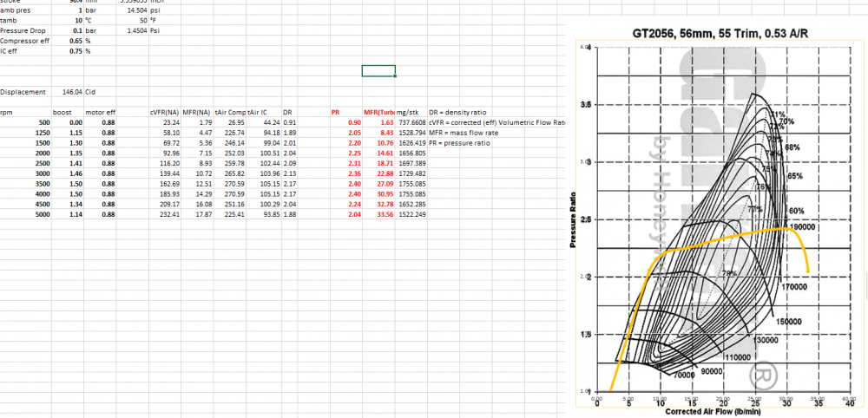Select the empty green-outlined active cell
This screenshot has width=868, height=418.
pos(378,71)
